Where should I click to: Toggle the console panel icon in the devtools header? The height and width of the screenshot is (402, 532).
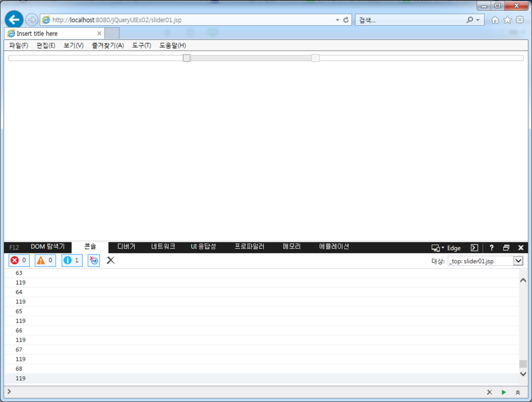pyautogui.click(x=474, y=248)
